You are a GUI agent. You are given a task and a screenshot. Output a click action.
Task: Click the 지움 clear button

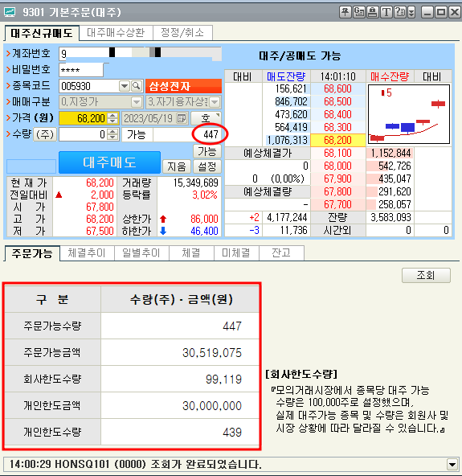(x=177, y=166)
